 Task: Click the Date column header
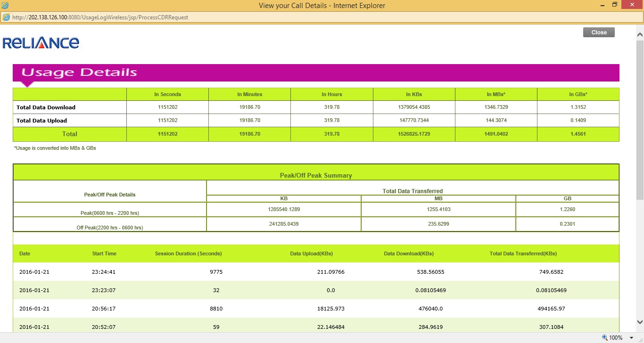point(25,253)
